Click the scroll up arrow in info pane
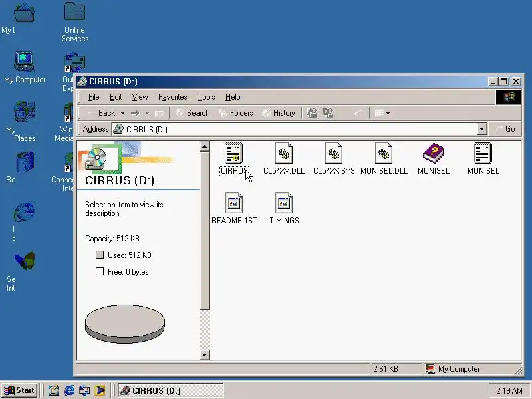The width and height of the screenshot is (532, 399). click(x=204, y=146)
